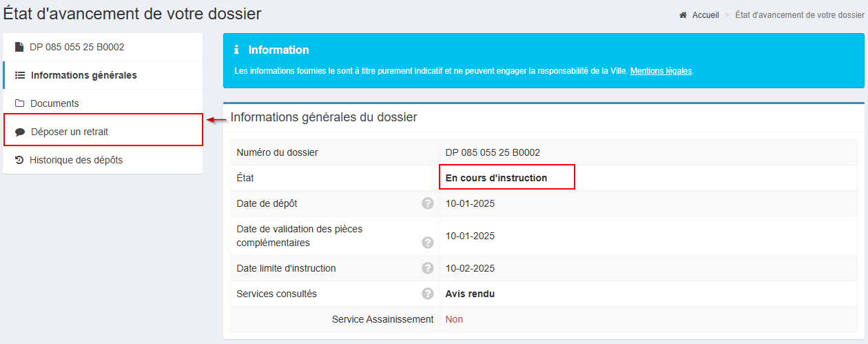The image size is (868, 344).
Task: Open Historique des dépôts
Action: coord(76,160)
